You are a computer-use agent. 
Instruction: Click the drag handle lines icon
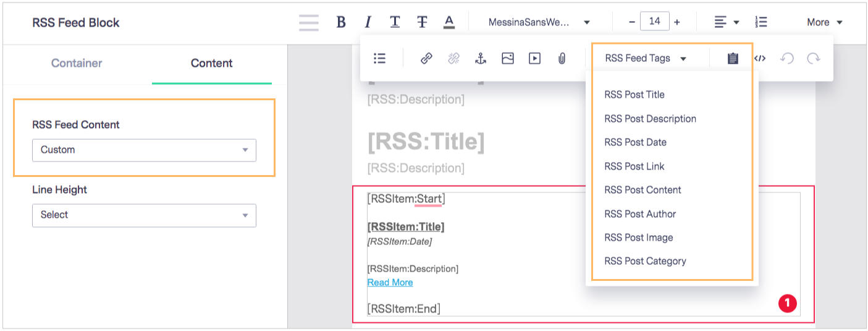(309, 22)
